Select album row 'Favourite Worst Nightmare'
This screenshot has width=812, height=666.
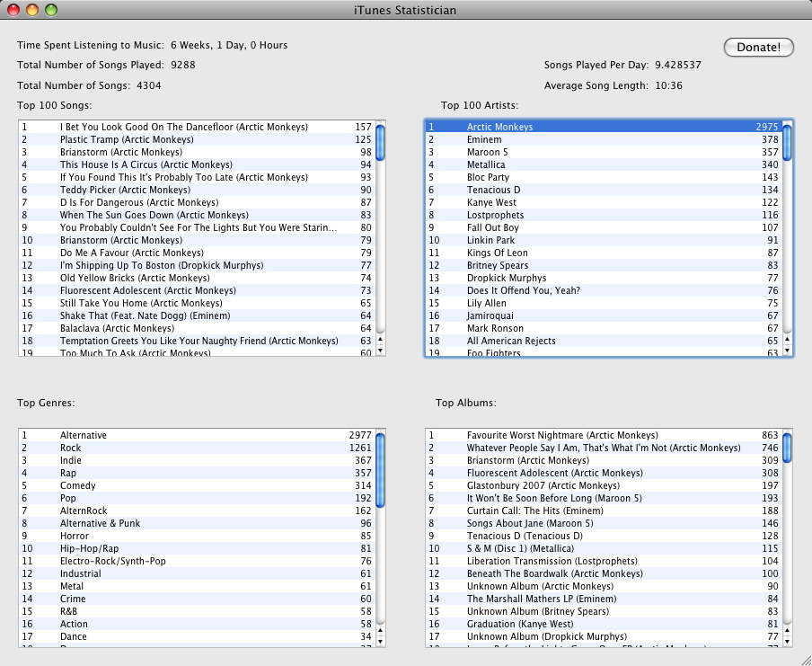tap(604, 435)
